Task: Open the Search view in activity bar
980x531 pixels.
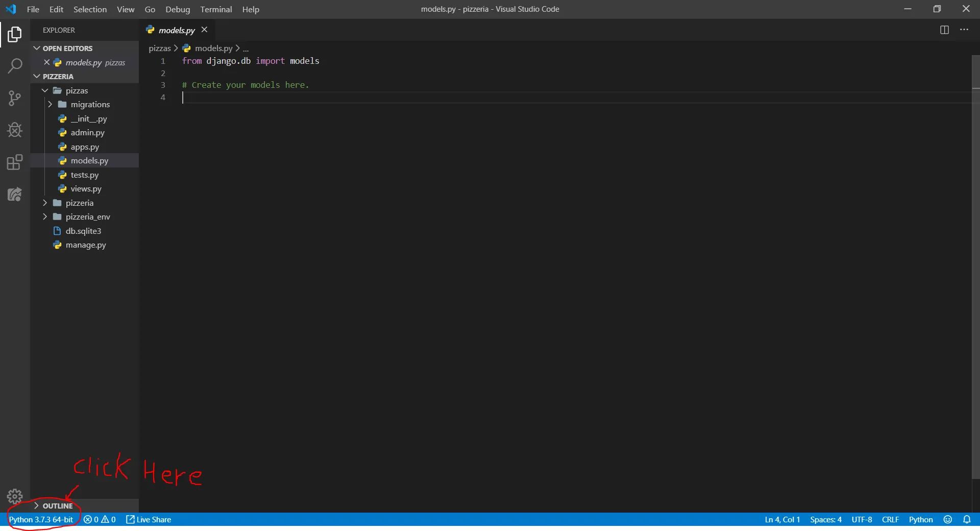Action: tap(15, 65)
